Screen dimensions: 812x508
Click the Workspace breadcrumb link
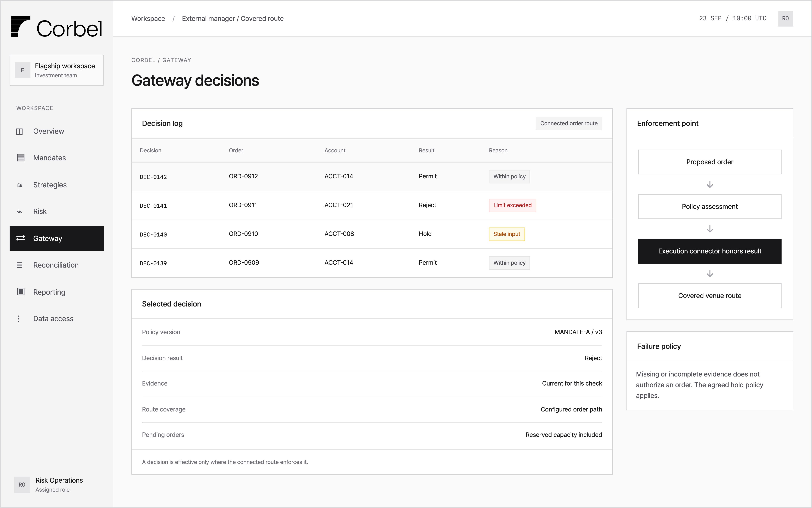click(x=148, y=18)
